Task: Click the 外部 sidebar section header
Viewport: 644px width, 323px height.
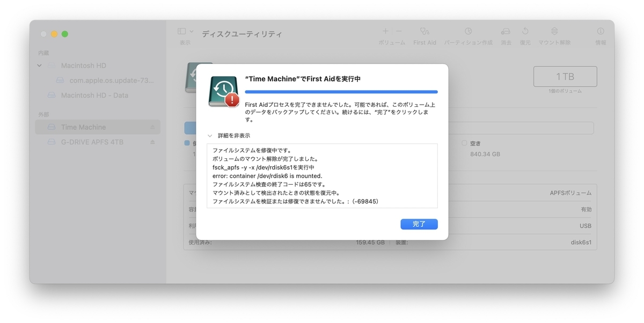Action: click(43, 115)
